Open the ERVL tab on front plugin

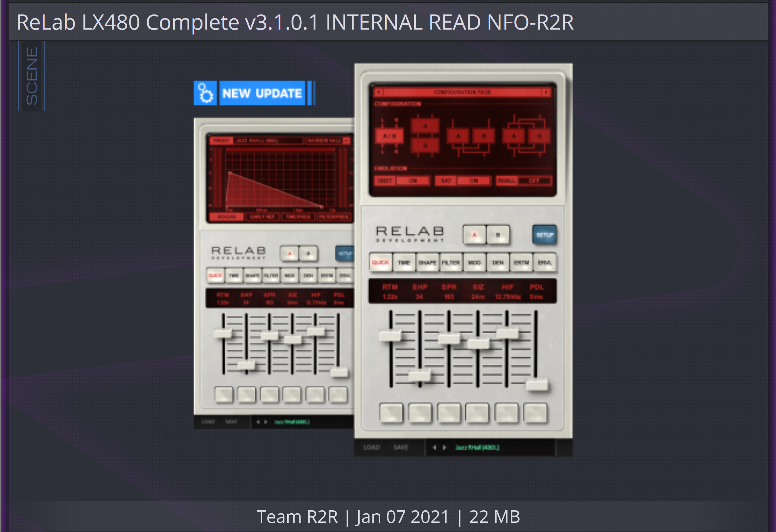click(545, 263)
